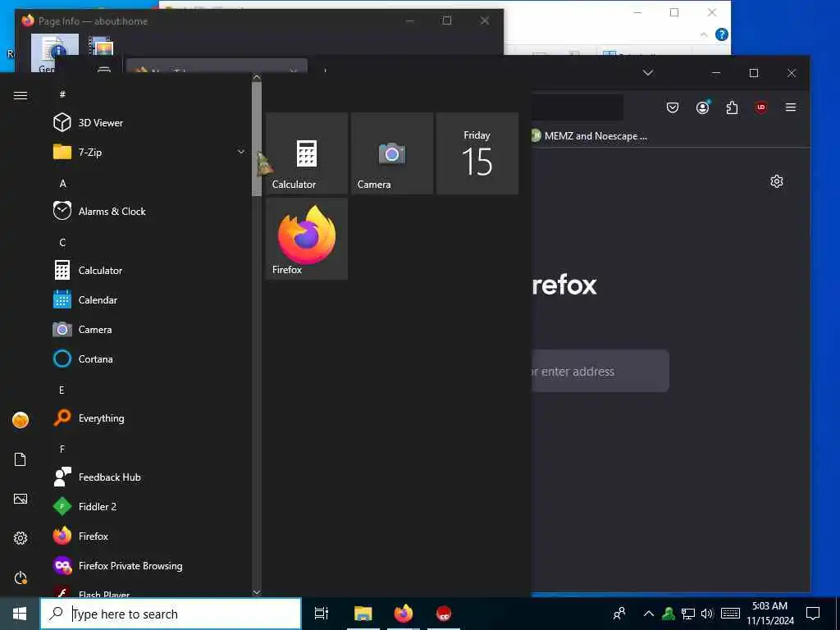Viewport: 840px width, 630px height.
Task: Open File Explorer from the taskbar
Action: point(363,614)
